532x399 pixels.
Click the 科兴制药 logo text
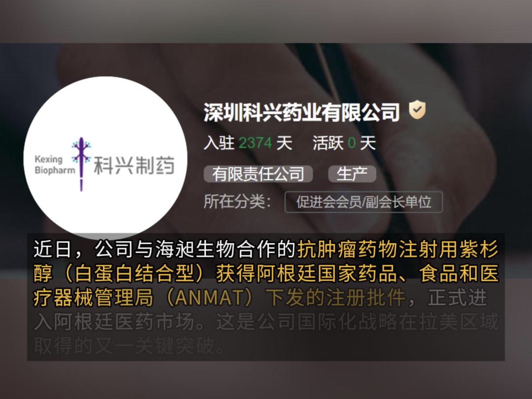[134, 165]
